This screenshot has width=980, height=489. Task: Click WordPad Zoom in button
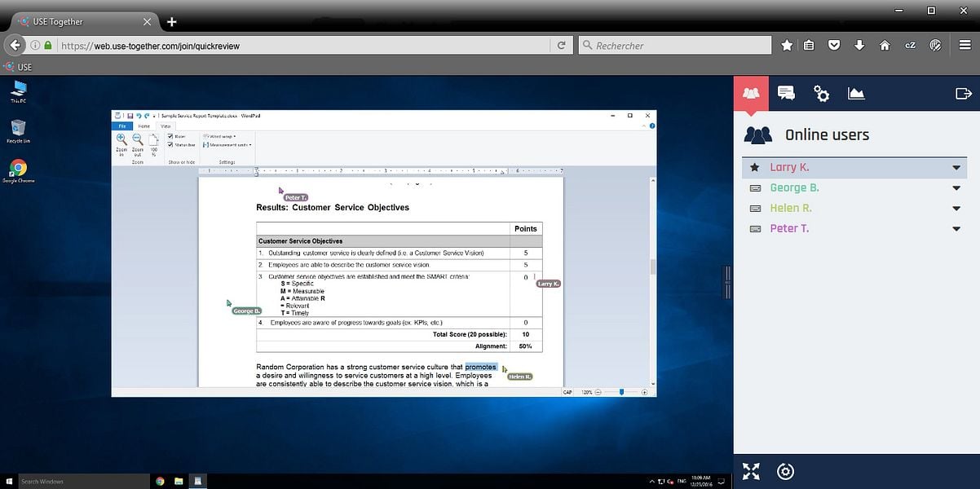(x=121, y=143)
